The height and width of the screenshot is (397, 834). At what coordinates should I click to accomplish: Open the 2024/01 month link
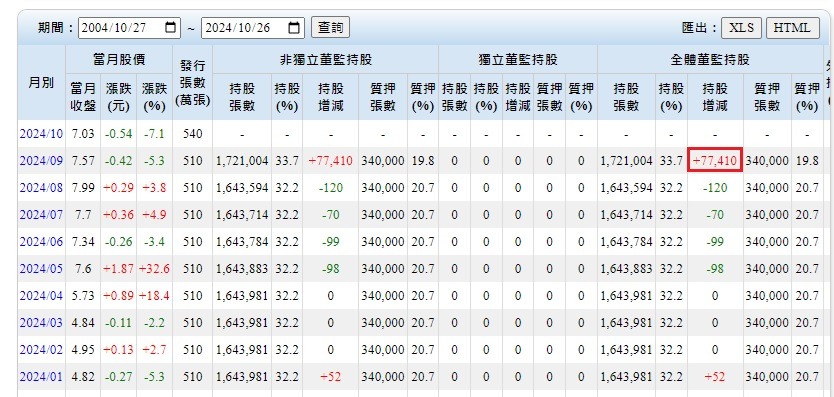pos(41,377)
